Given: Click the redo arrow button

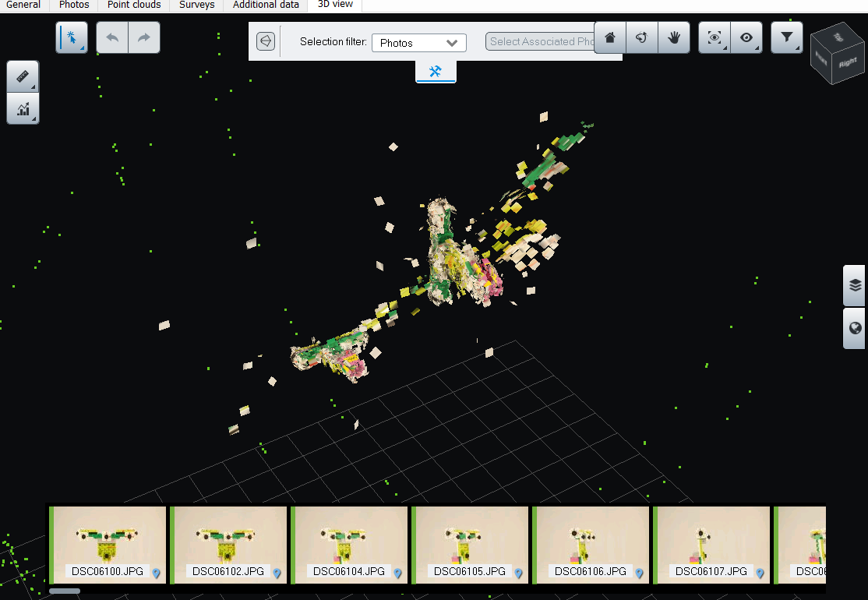Looking at the screenshot, I should pyautogui.click(x=144, y=37).
